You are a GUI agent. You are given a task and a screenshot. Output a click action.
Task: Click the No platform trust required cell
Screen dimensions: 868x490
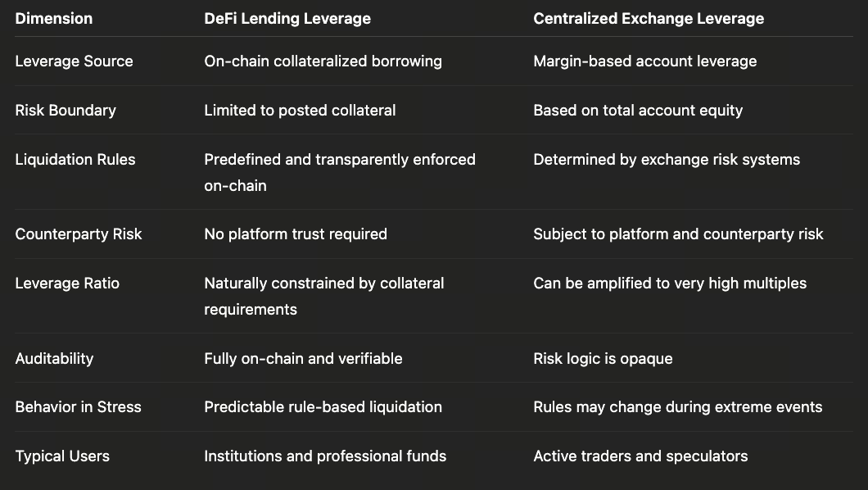(x=296, y=234)
